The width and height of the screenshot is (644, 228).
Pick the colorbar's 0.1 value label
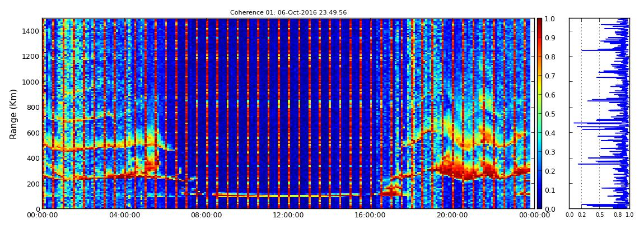pos(551,190)
